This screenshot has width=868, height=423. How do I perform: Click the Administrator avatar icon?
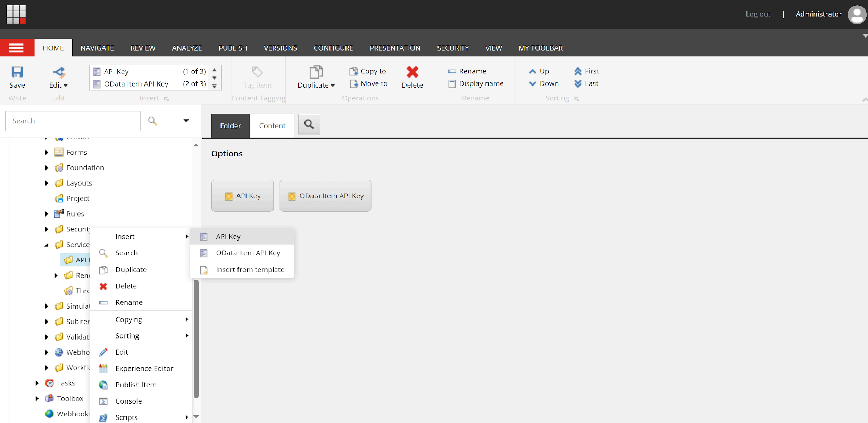coord(857,14)
